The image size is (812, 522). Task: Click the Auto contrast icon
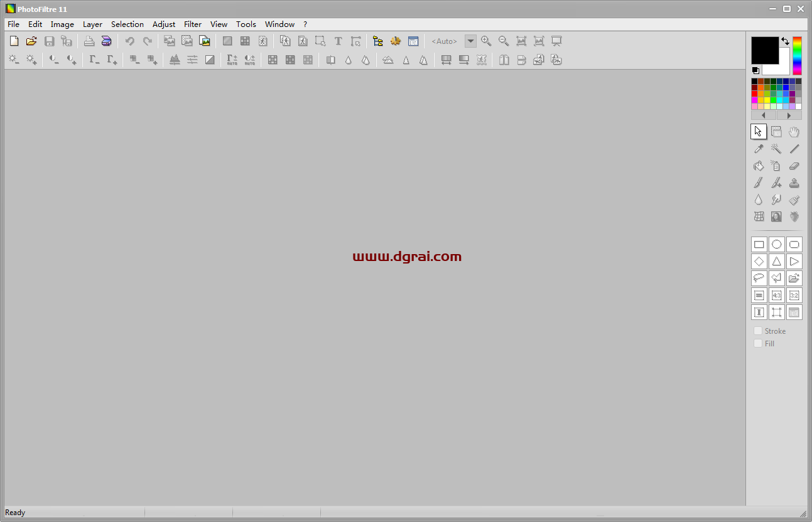[250, 60]
